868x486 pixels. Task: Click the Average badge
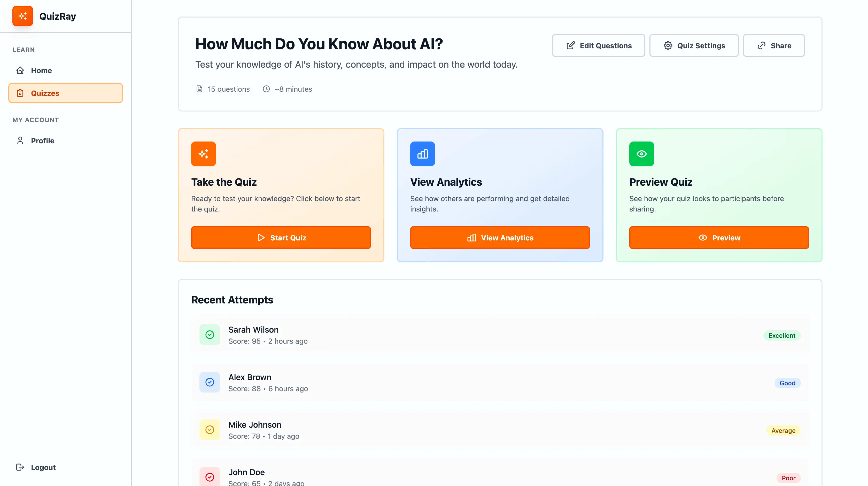tap(783, 430)
